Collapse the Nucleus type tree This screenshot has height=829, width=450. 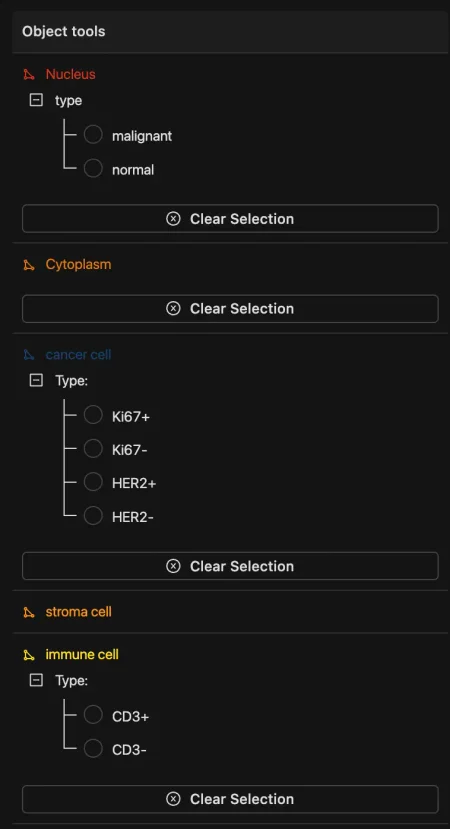(x=36, y=100)
